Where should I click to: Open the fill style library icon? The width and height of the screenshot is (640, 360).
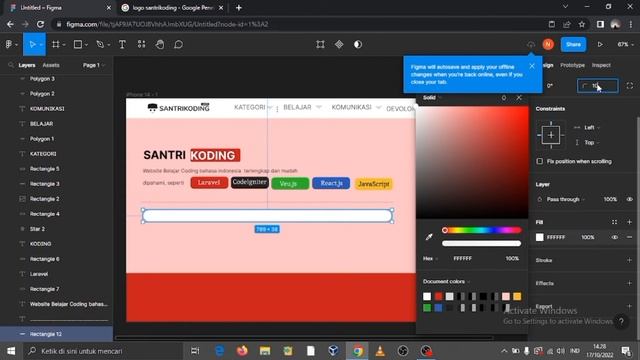(x=614, y=222)
